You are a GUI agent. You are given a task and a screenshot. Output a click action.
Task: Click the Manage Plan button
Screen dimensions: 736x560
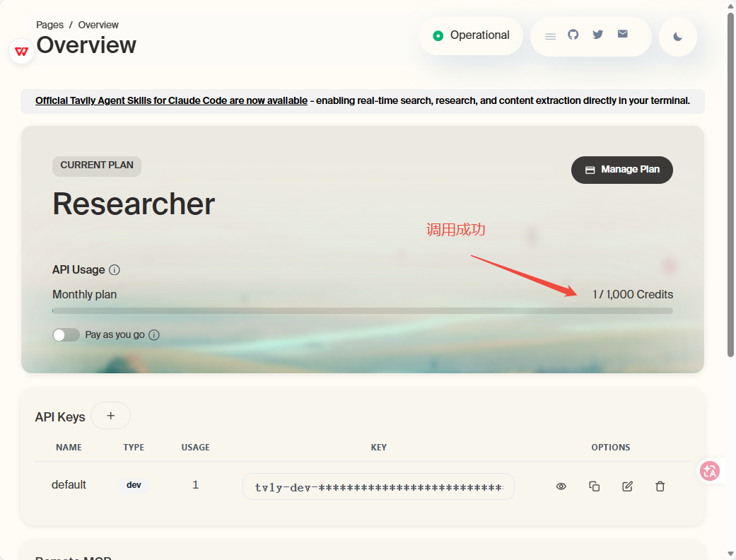point(622,170)
